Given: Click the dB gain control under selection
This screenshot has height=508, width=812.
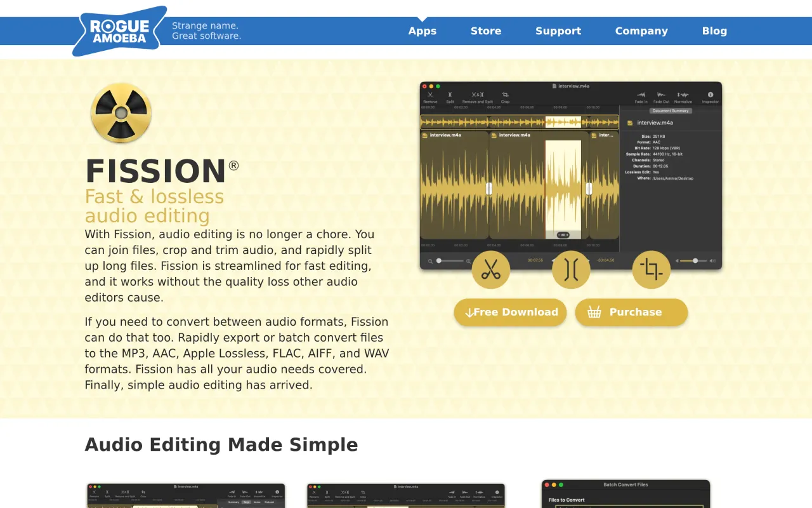Looking at the screenshot, I should (x=563, y=235).
